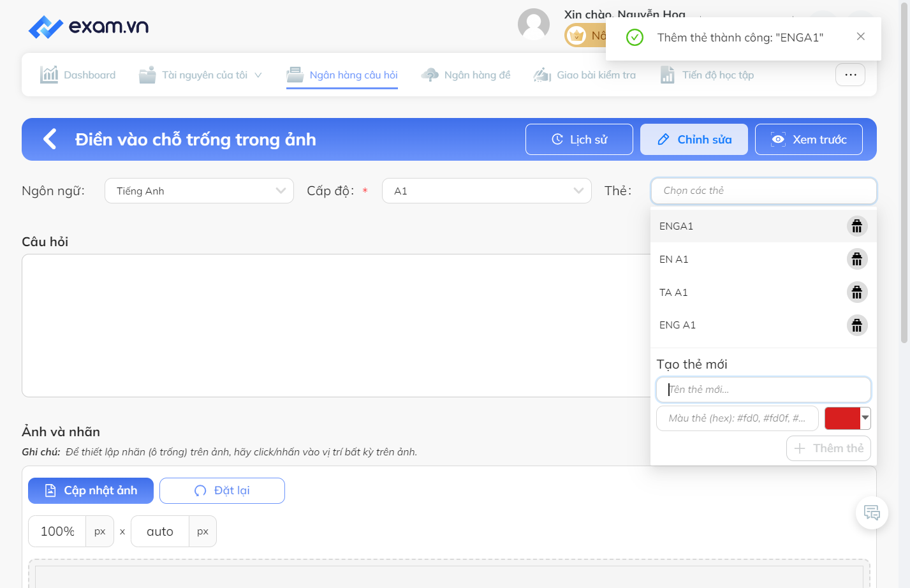Delete the ENG A1 tag with its trash icon
This screenshot has width=910, height=588.
(857, 325)
